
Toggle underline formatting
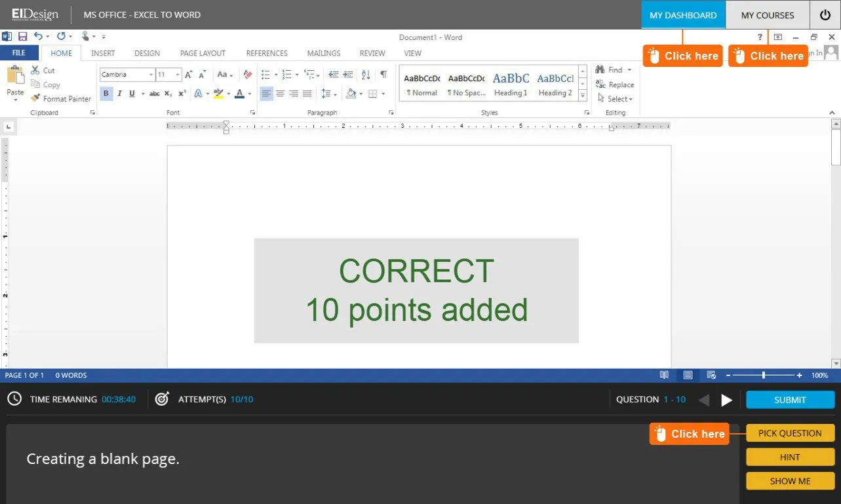coord(131,93)
